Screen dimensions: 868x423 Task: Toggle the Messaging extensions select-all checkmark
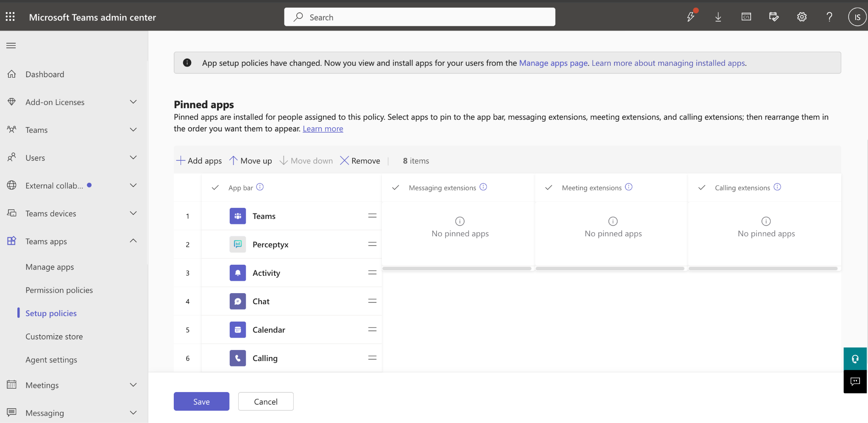395,188
